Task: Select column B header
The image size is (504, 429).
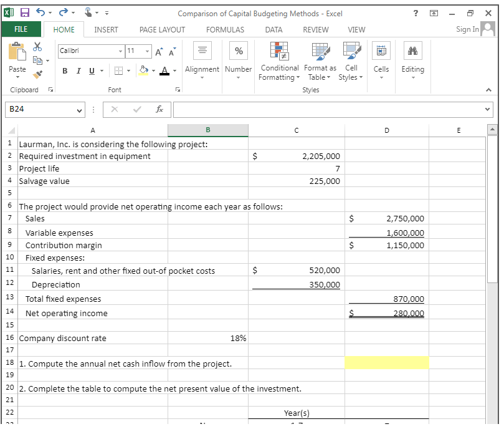Action: [208, 130]
